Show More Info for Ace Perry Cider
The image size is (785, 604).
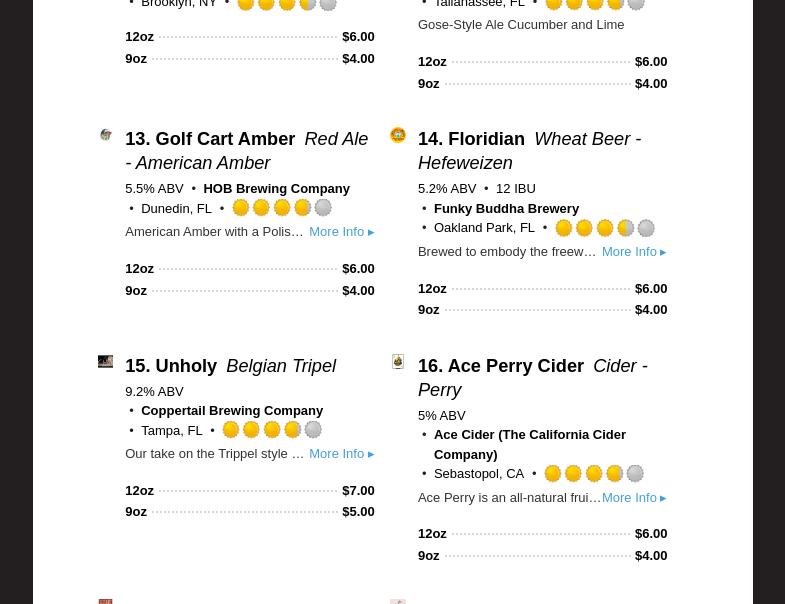(633, 498)
